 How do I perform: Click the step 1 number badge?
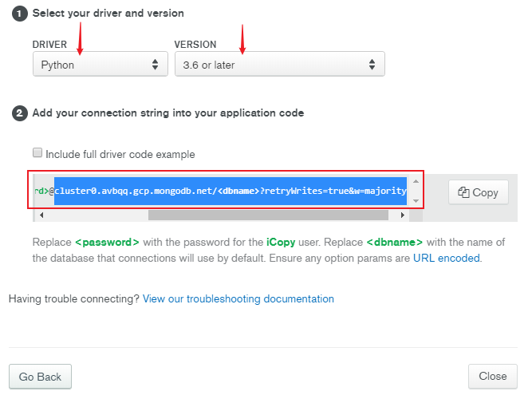[20, 14]
